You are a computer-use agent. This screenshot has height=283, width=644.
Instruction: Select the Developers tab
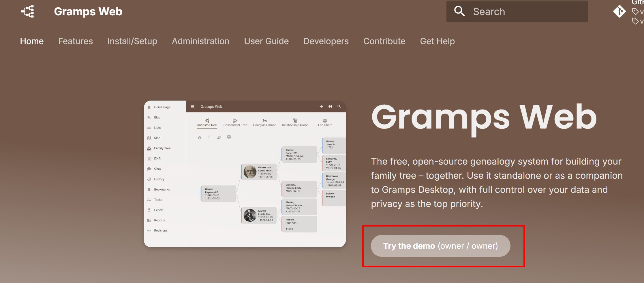click(x=326, y=41)
